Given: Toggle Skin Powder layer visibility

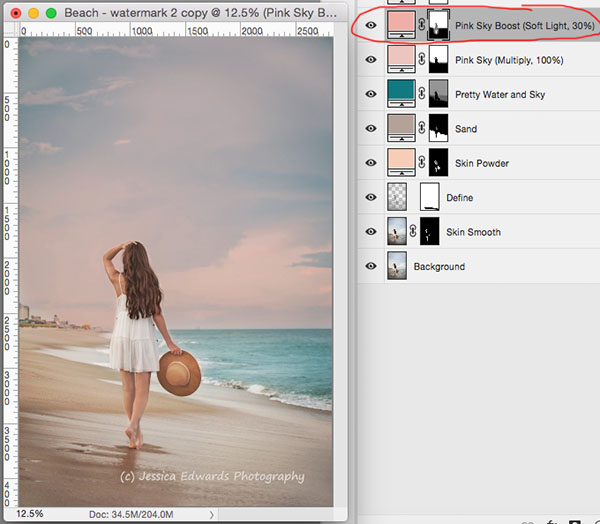Looking at the screenshot, I should tap(370, 163).
